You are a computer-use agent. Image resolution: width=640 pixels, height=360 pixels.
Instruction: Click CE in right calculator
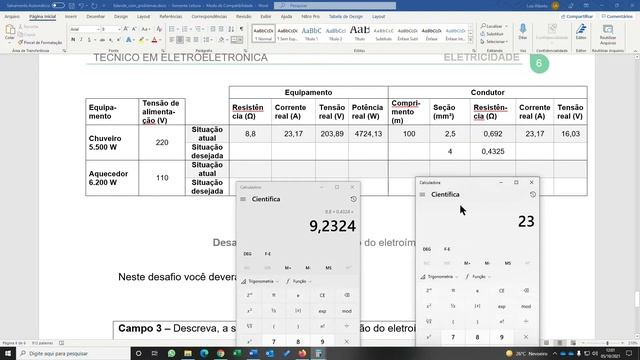click(502, 291)
